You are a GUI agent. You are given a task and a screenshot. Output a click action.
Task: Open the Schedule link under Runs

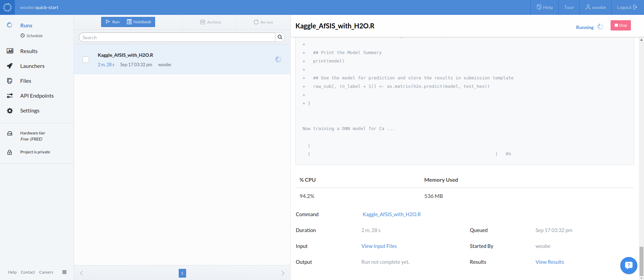(x=32, y=35)
